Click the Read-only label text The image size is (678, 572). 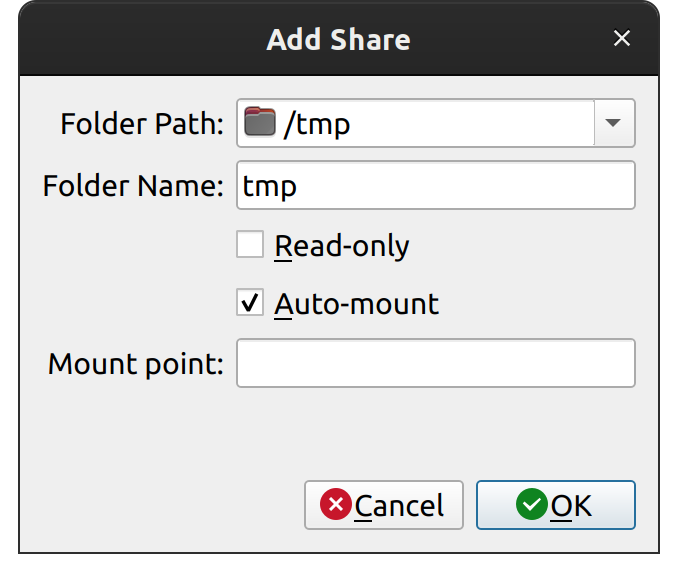[x=342, y=246]
